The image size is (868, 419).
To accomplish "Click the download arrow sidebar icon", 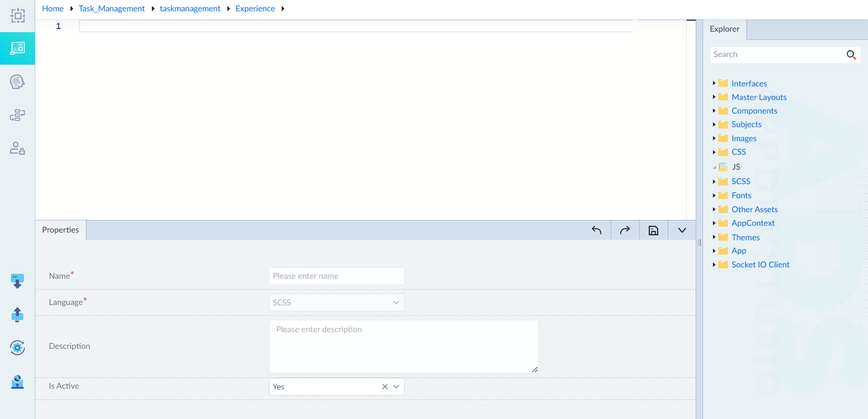I will pyautogui.click(x=17, y=281).
